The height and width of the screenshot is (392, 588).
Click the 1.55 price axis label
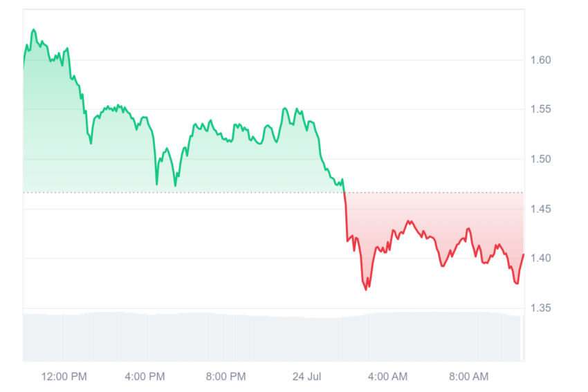tap(540, 109)
